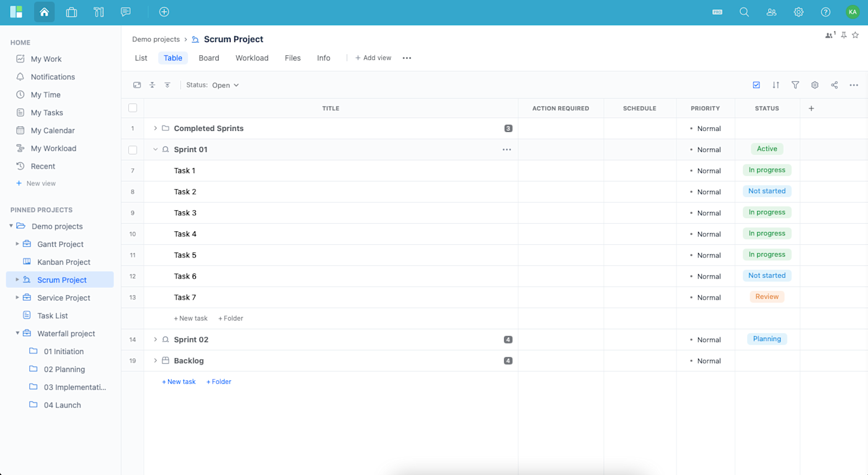Screen dimensions: 868x475
Task: Click New task under Sprint 01
Action: tap(191, 318)
